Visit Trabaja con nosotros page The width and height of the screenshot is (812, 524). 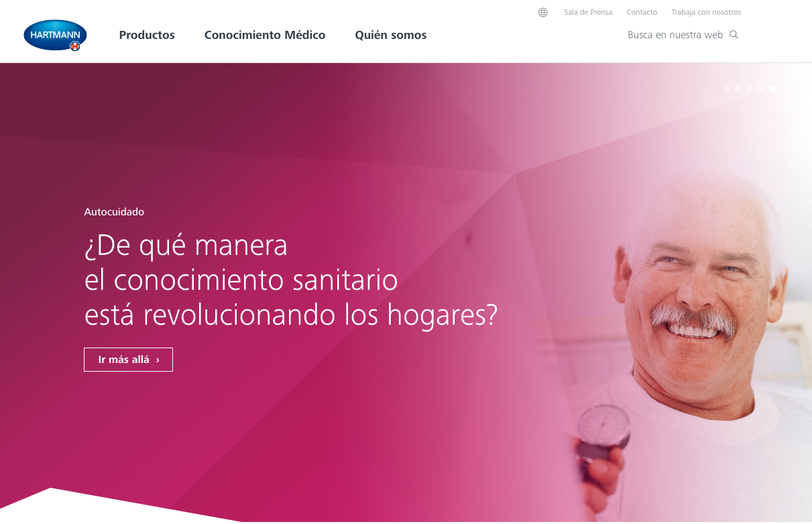point(706,12)
